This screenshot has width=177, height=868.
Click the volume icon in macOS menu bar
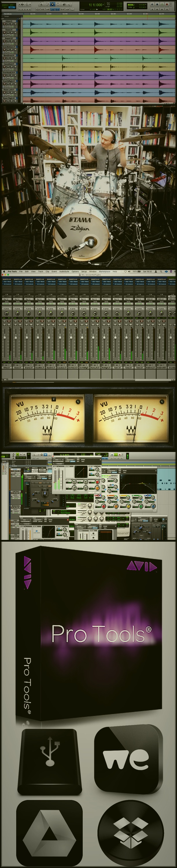pyautogui.click(x=130, y=271)
